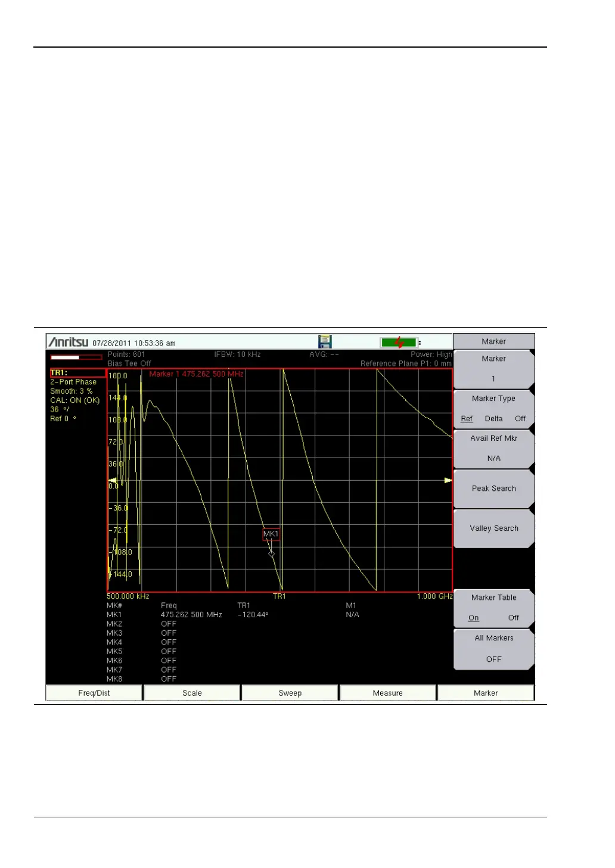This screenshot has width=615, height=868.
Task: Click the sweep progress bar
Action: pyautogui.click(x=76, y=357)
